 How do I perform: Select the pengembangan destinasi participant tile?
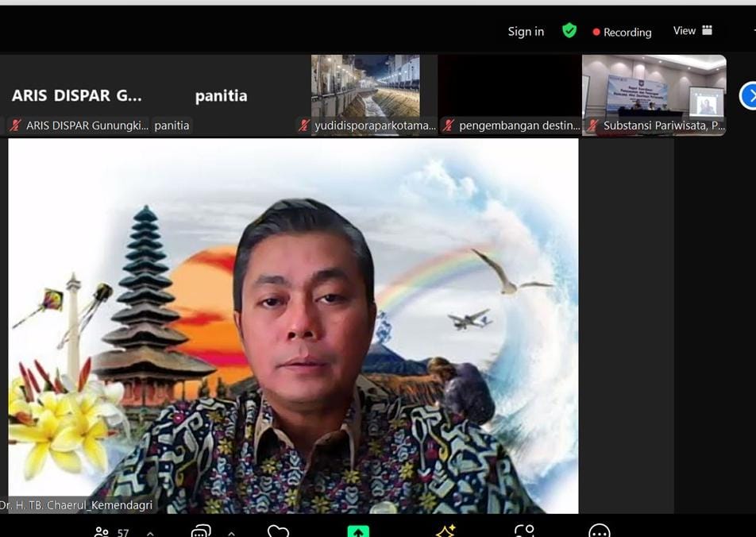point(509,91)
